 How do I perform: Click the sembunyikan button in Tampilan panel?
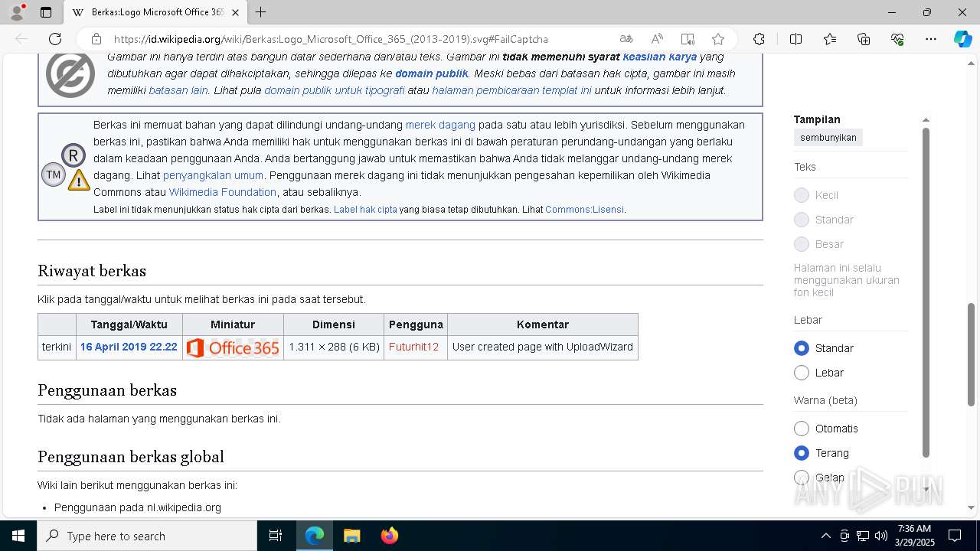coord(828,138)
